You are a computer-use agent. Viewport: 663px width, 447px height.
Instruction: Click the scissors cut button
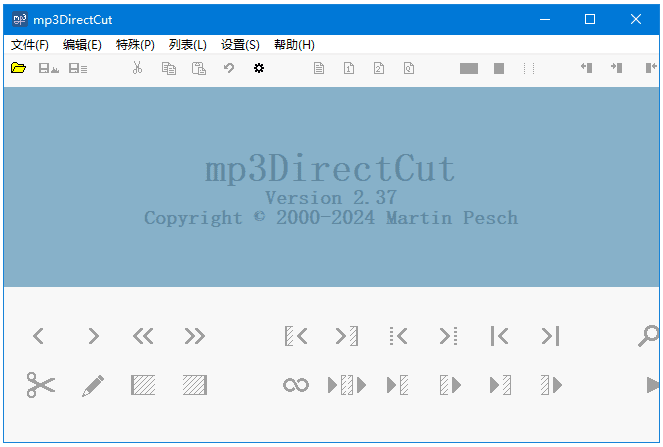(x=41, y=385)
